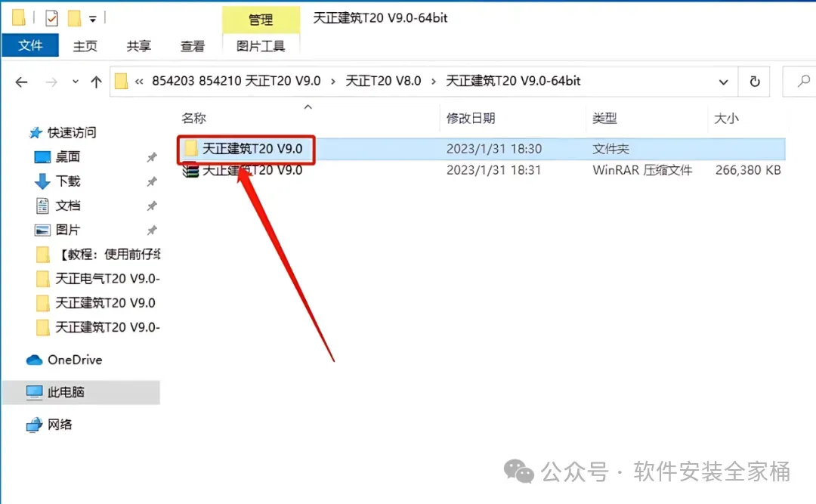The height and width of the screenshot is (504, 816).
Task: Click the properties checkmark icon in title bar
Action: pos(51,19)
